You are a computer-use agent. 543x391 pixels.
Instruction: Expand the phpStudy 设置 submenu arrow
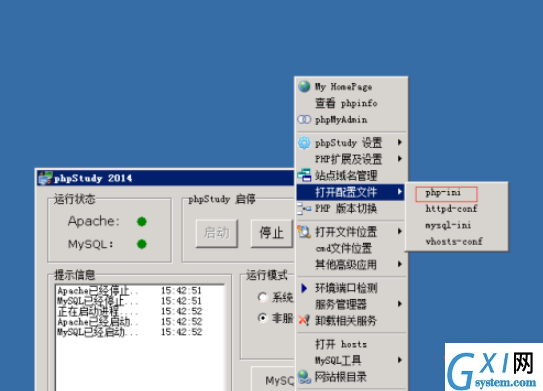tap(400, 142)
